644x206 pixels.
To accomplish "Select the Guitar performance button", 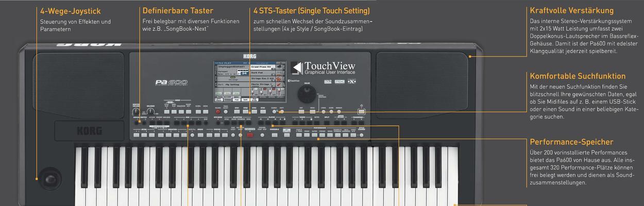I will pos(314,135).
